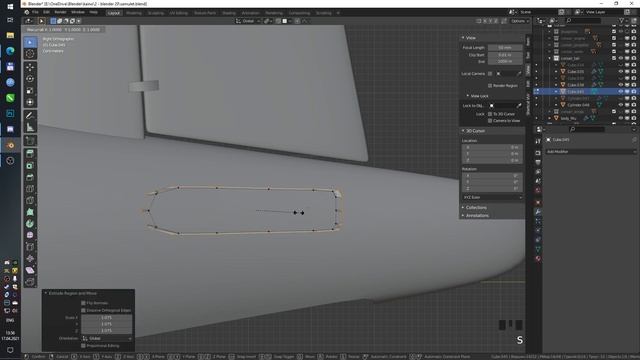Expand the Annotations panel
The width and height of the screenshot is (640, 360).
click(x=475, y=216)
